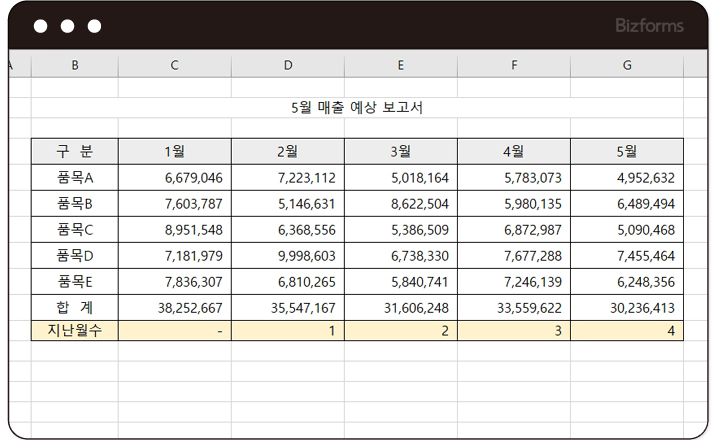Select column B header

click(x=75, y=65)
